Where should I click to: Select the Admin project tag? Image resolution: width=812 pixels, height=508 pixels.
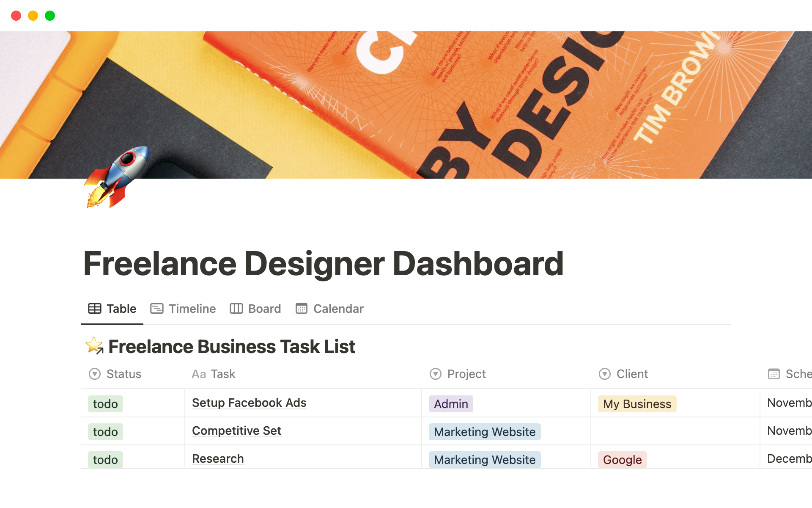point(450,403)
